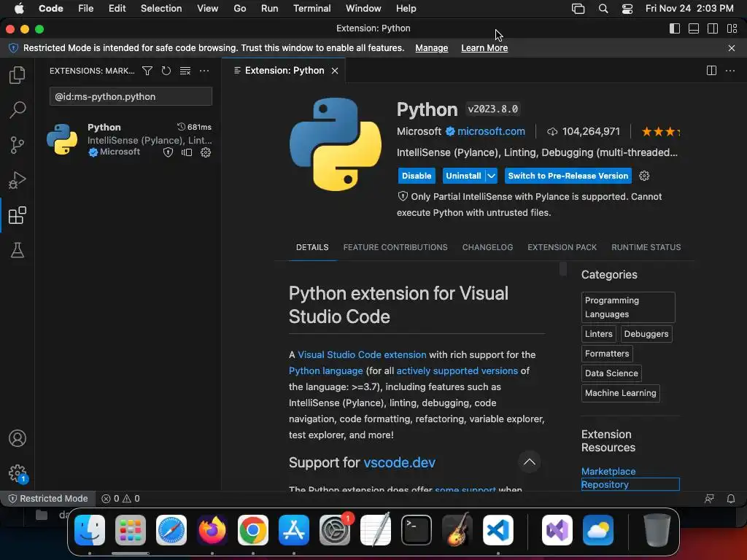Open the Manage gear in activity bar
This screenshot has width=747, height=560.
18,472
